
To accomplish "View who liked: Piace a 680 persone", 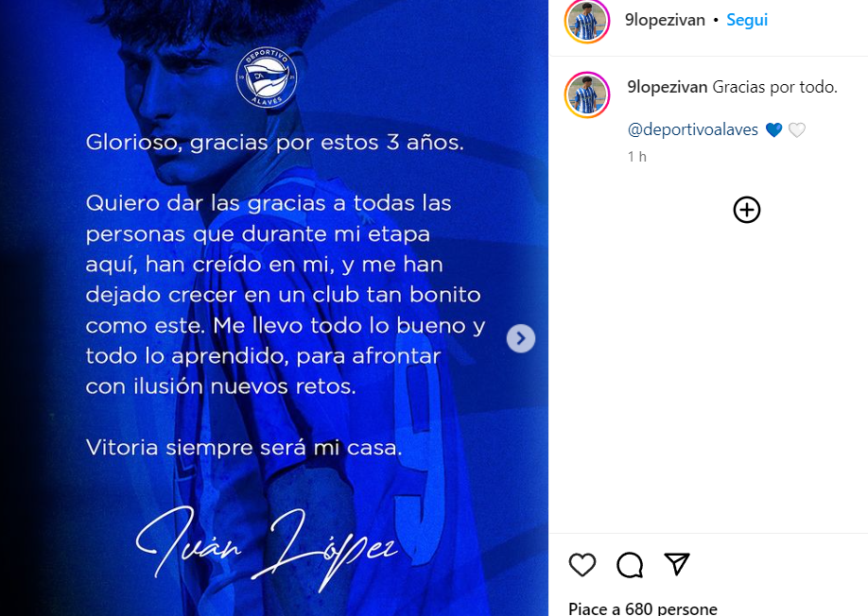I will pos(643,608).
